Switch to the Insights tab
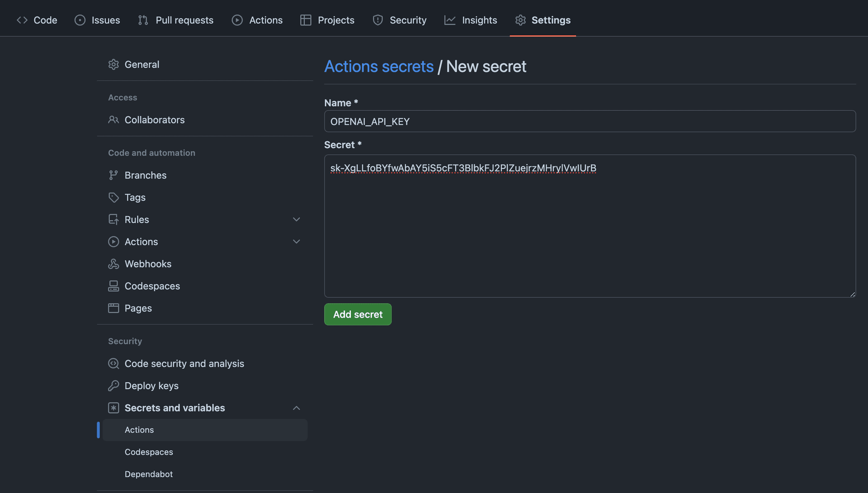The width and height of the screenshot is (868, 493). click(471, 20)
